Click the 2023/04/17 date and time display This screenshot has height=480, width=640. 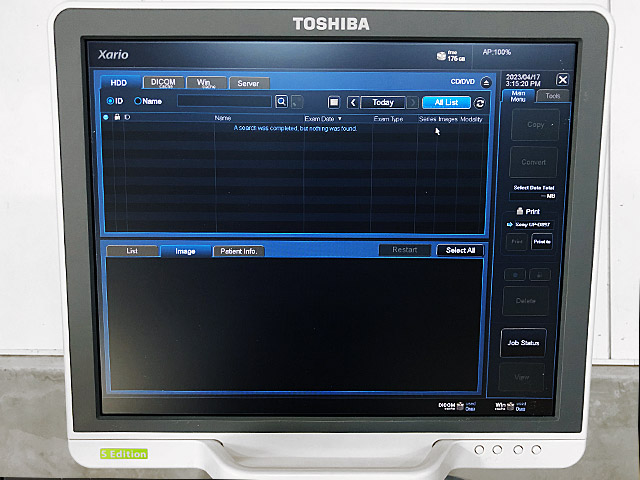tap(523, 80)
